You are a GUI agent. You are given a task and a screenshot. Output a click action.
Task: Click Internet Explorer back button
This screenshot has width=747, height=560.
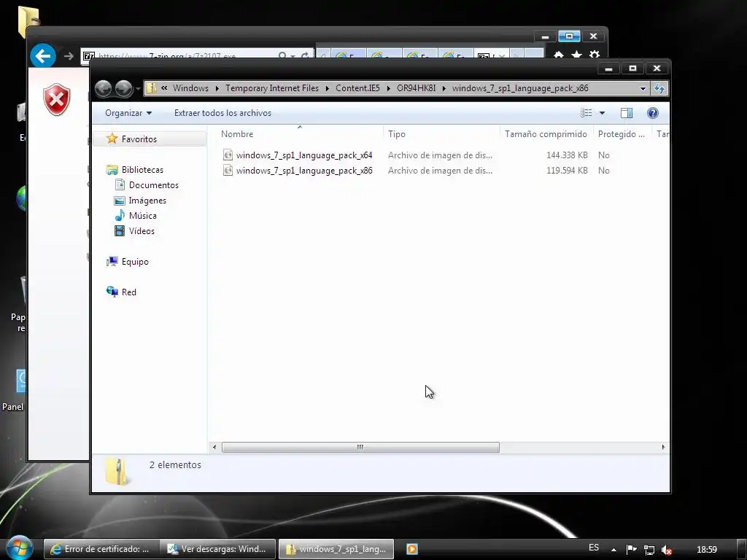click(x=43, y=56)
